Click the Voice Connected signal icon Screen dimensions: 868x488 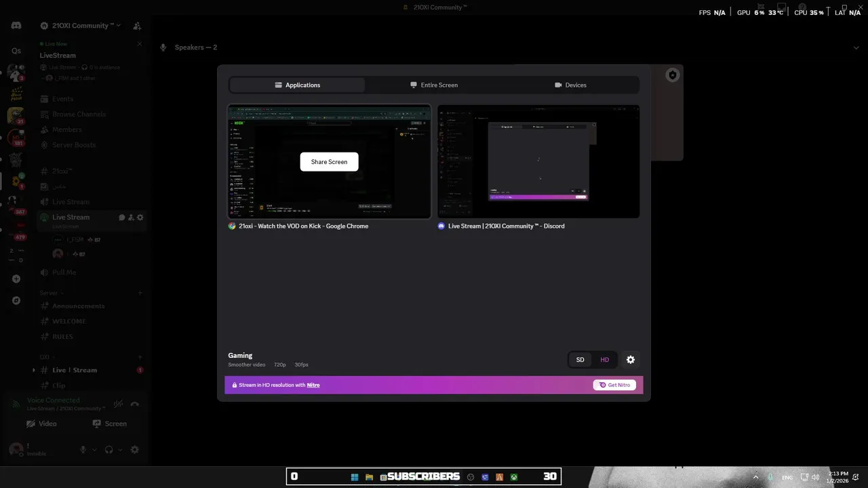coord(16,405)
